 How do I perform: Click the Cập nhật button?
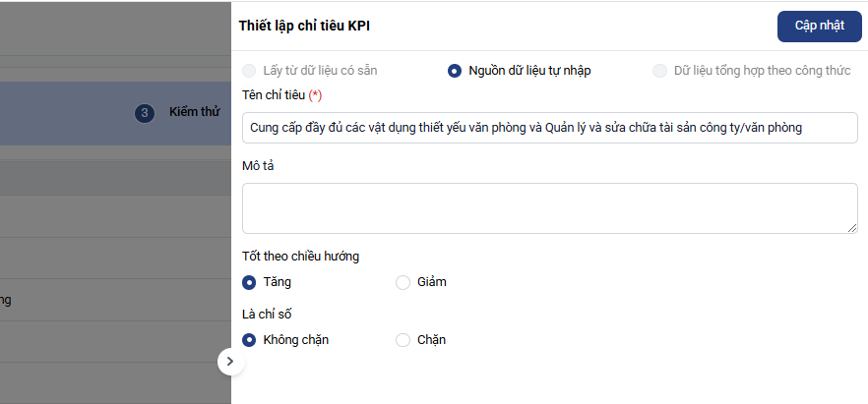point(819,26)
